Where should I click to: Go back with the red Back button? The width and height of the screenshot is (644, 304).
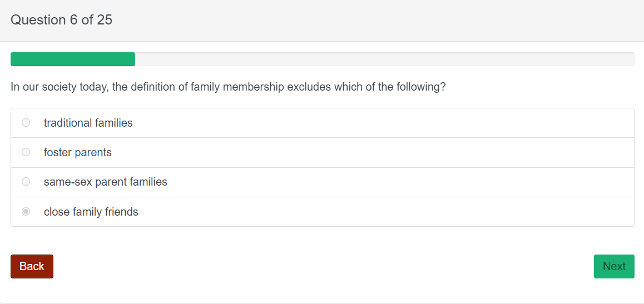pos(32,266)
